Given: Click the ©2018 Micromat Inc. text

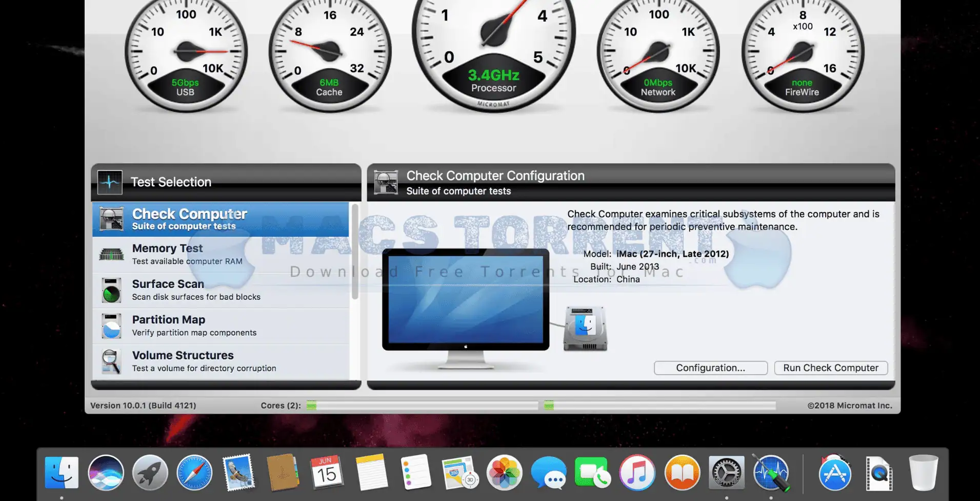Looking at the screenshot, I should 850,406.
